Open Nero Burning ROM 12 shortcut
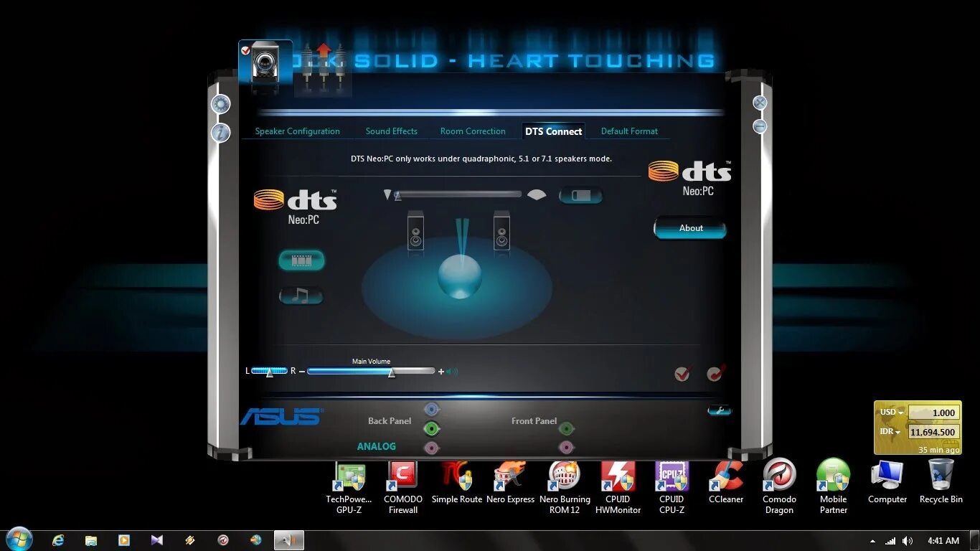 565,488
